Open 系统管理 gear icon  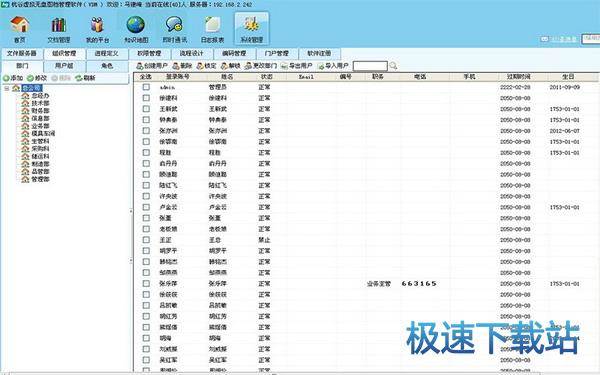click(252, 24)
